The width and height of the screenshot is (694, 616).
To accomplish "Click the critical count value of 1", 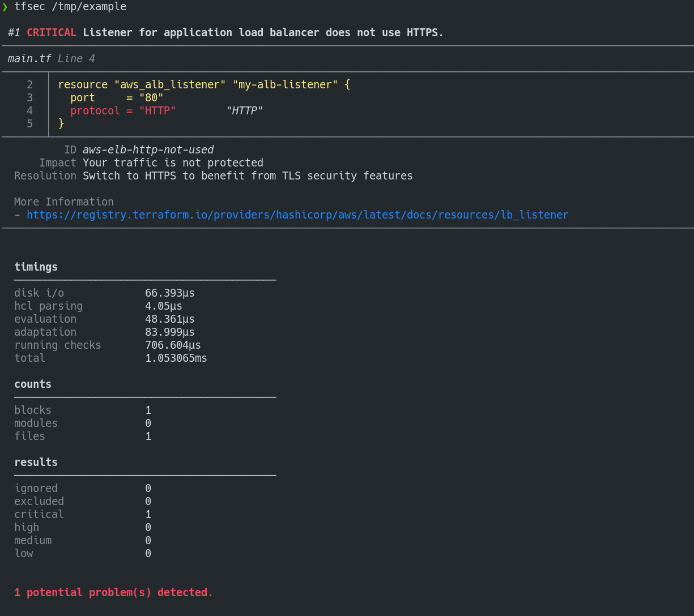I will point(148,514).
